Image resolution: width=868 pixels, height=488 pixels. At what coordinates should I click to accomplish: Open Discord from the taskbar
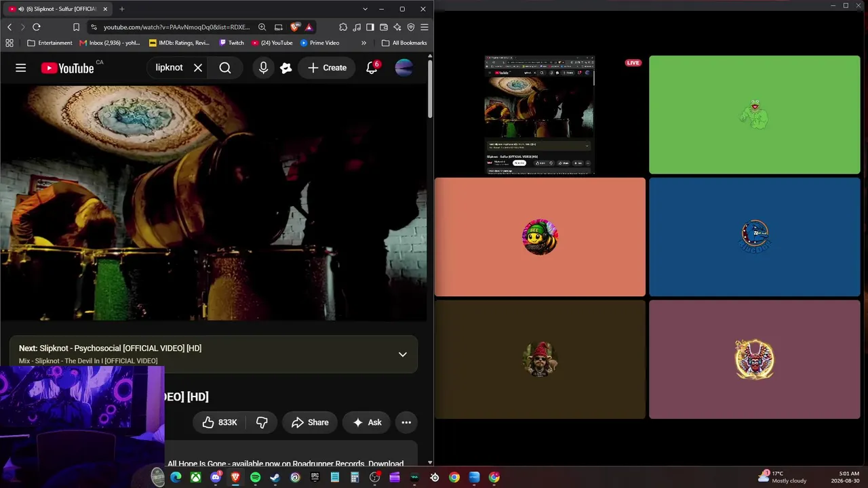tap(216, 477)
